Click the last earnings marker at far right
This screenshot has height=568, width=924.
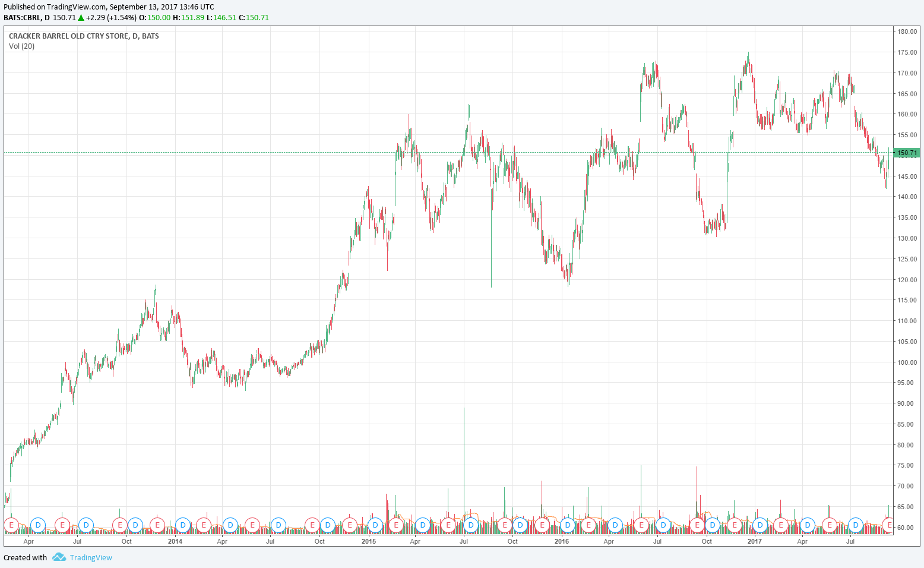(x=888, y=525)
